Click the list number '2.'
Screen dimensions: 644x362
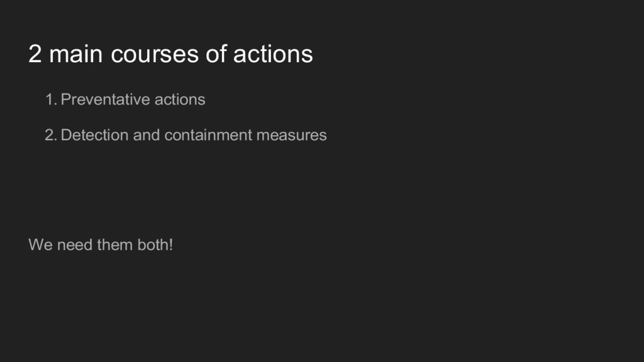click(50, 135)
